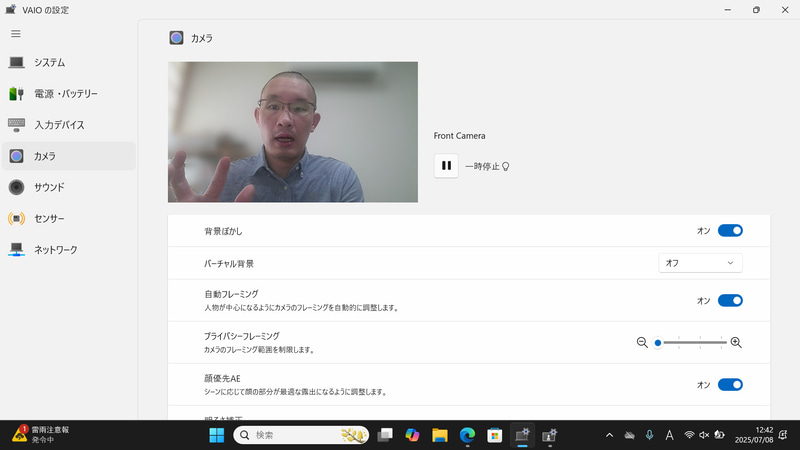Click the プライバシーフレーミング slider track
The height and width of the screenshot is (450, 800).
pos(692,342)
